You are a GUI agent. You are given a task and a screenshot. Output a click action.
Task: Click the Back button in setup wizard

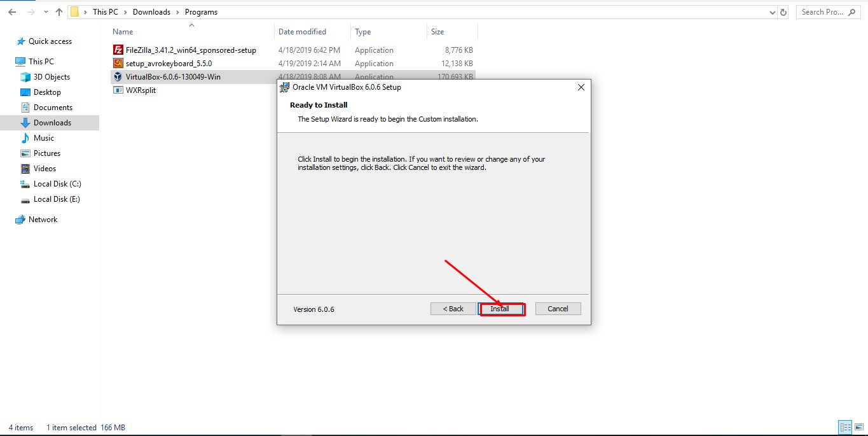(453, 309)
